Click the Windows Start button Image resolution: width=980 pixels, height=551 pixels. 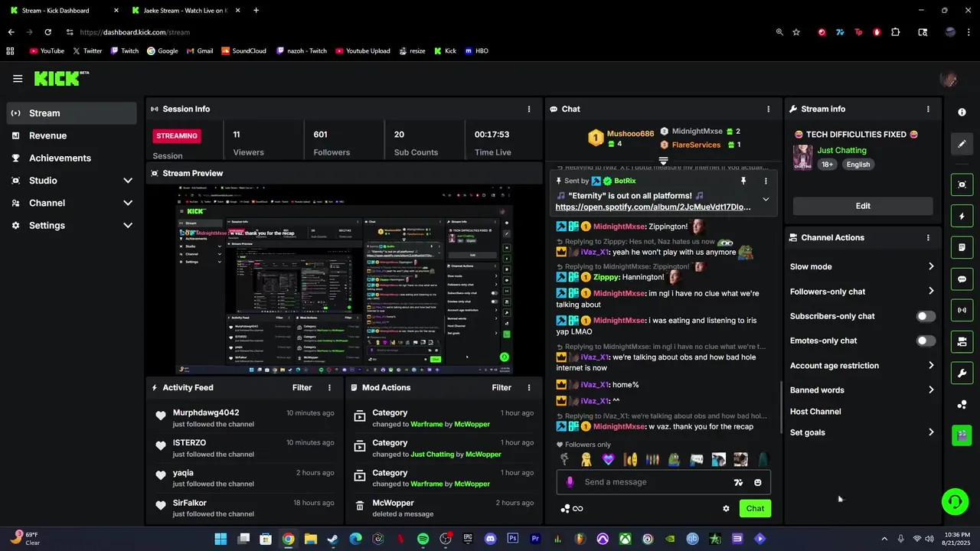click(x=220, y=539)
